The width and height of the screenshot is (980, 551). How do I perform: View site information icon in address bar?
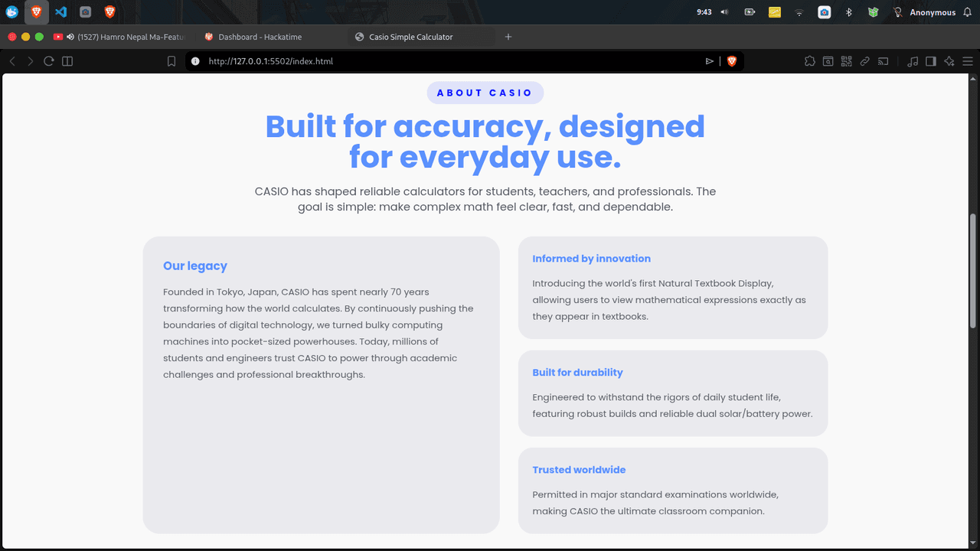coord(195,61)
